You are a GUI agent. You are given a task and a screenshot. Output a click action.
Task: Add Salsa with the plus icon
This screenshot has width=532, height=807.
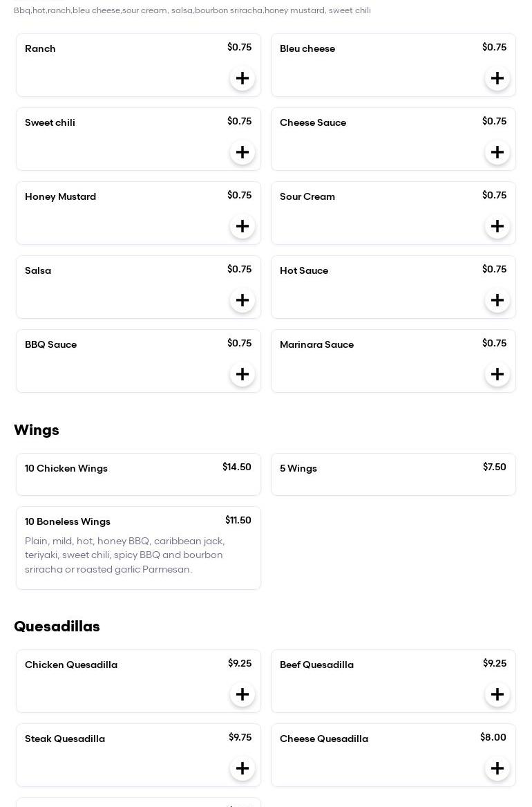point(243,300)
